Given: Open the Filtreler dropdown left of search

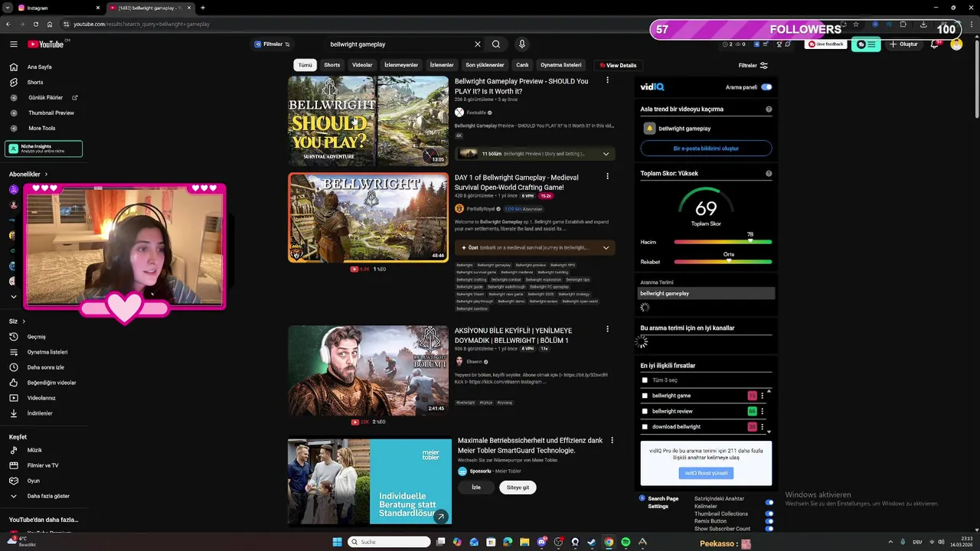Looking at the screenshot, I should tap(272, 44).
